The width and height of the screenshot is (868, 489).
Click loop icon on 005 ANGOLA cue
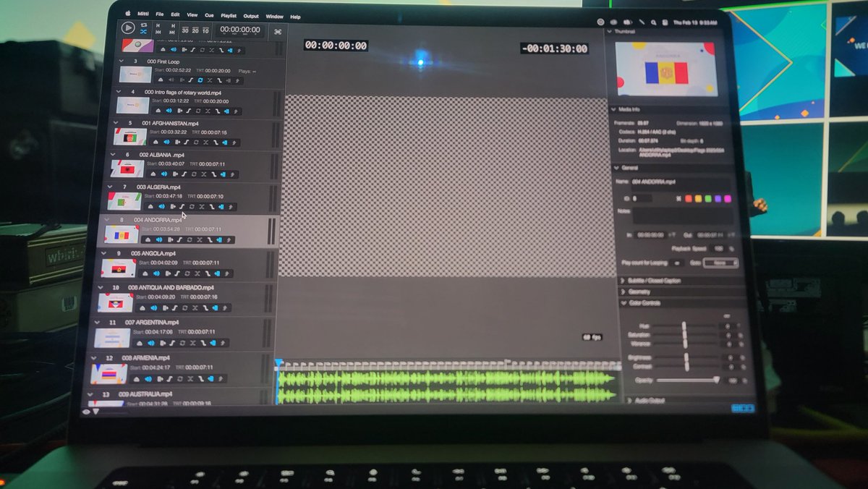(187, 273)
